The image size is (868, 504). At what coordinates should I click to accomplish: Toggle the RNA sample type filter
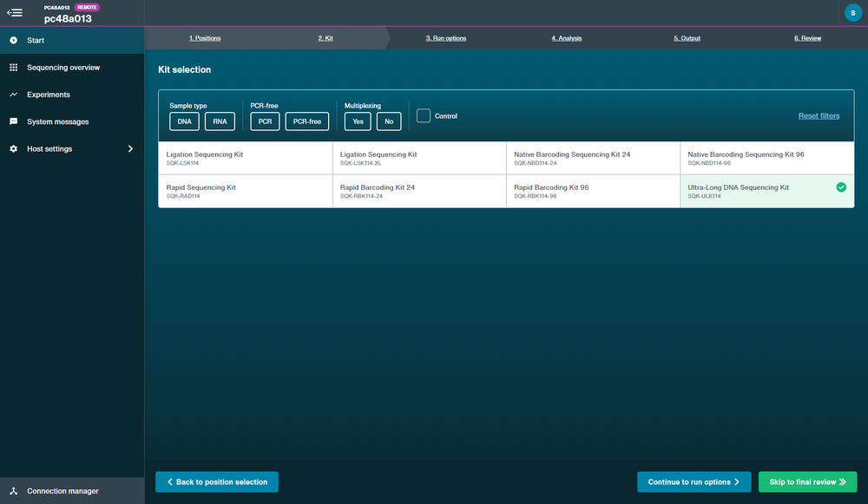(x=220, y=121)
